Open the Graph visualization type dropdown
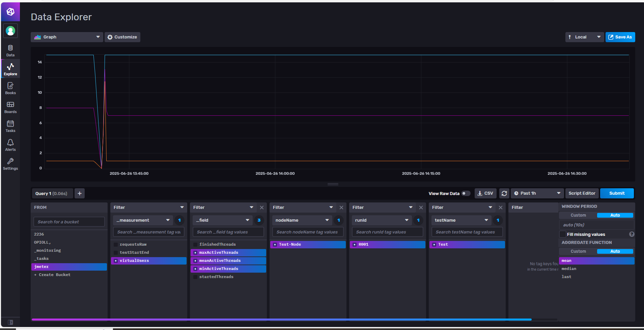Screen dimensions: 644x330 tap(67, 37)
